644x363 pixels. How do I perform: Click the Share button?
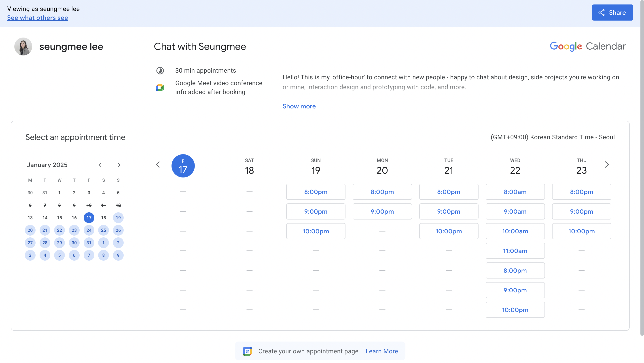(x=612, y=13)
